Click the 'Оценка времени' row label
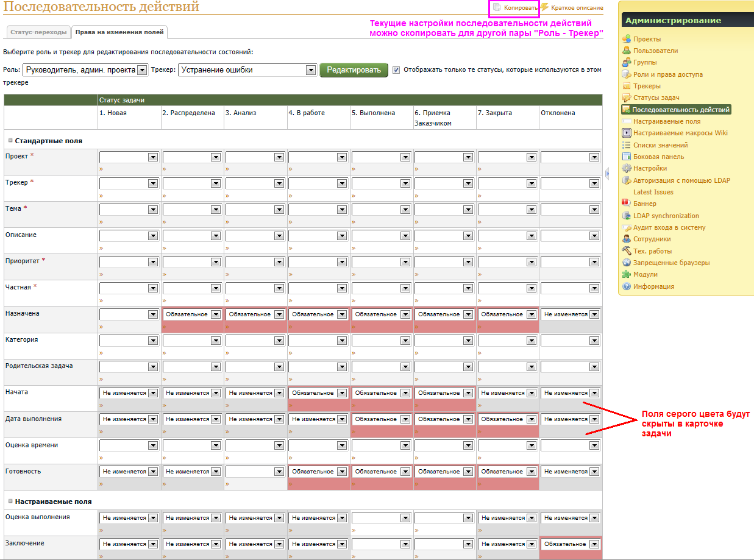Image resolution: width=754 pixels, height=560 pixels. pos(32,445)
